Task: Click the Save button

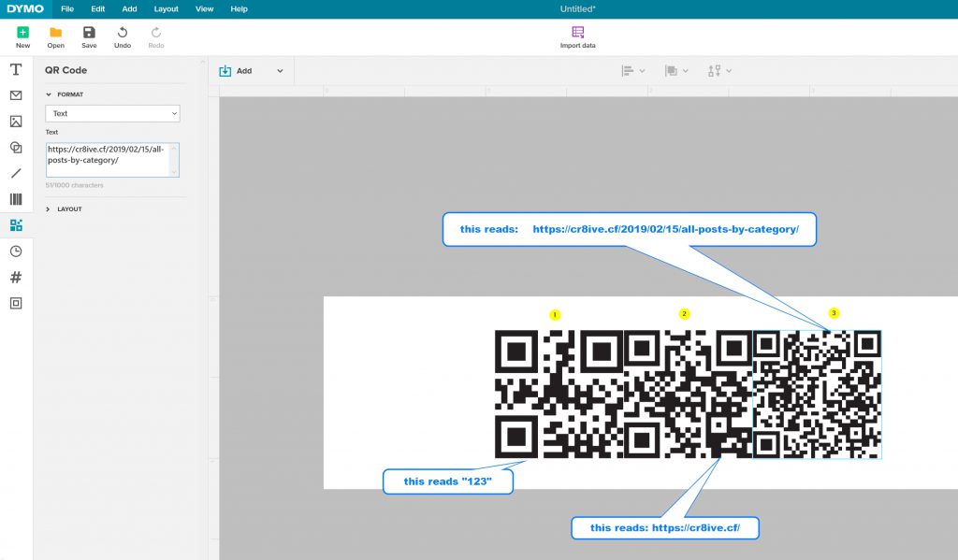Action: click(89, 36)
